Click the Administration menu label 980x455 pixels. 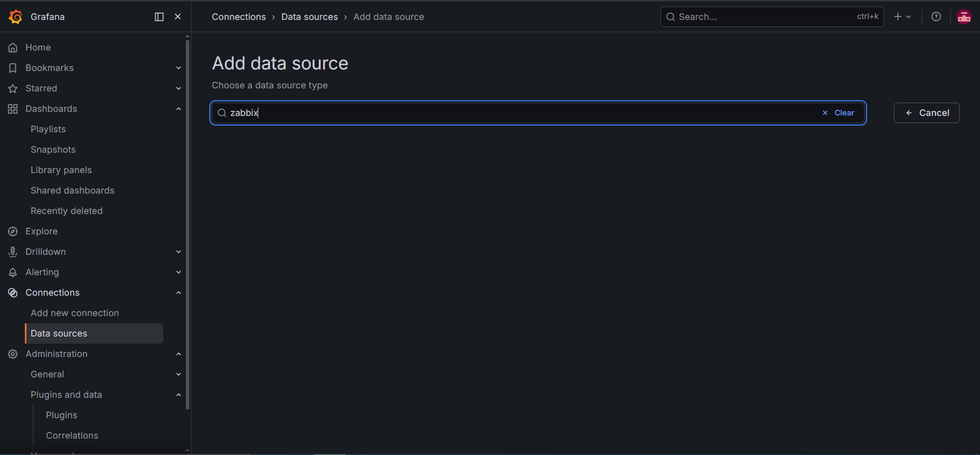pyautogui.click(x=57, y=354)
